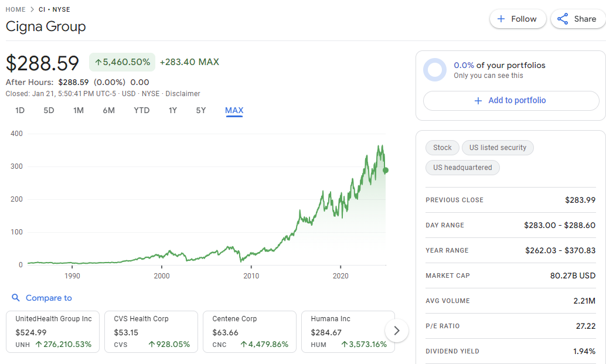Image resolution: width=606 pixels, height=364 pixels.
Task: Click the P/E RATIO value 27.22
Action: [586, 326]
